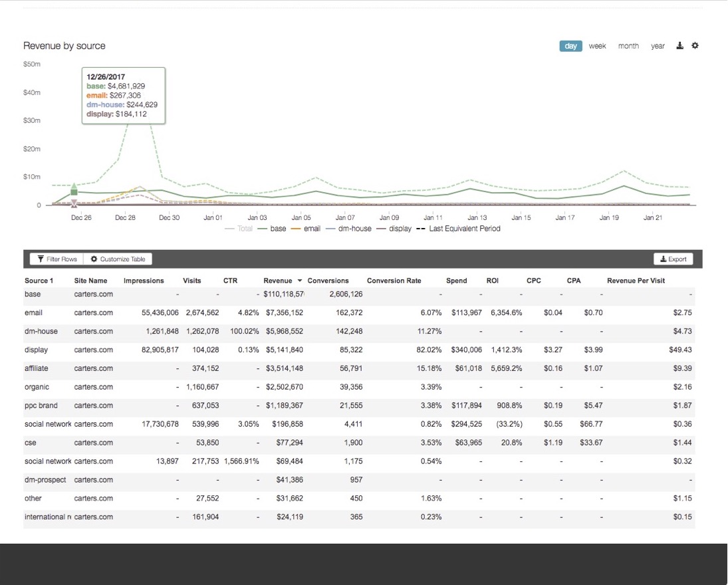Click the Revenue by source chart title
The width and height of the screenshot is (728, 585).
point(64,45)
